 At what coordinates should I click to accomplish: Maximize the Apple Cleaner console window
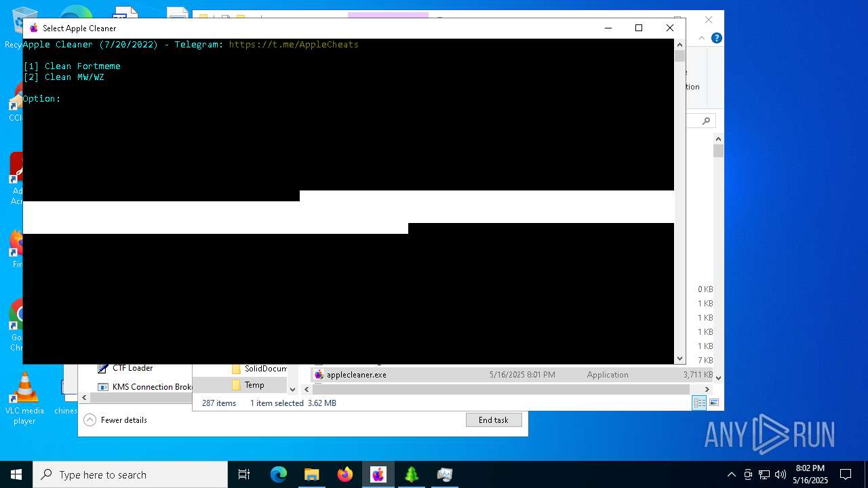(638, 28)
